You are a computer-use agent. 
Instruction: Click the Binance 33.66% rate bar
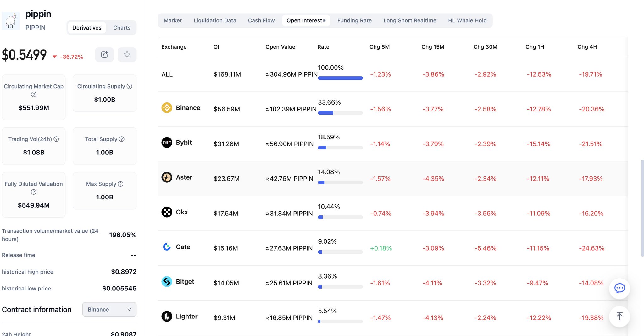340,113
